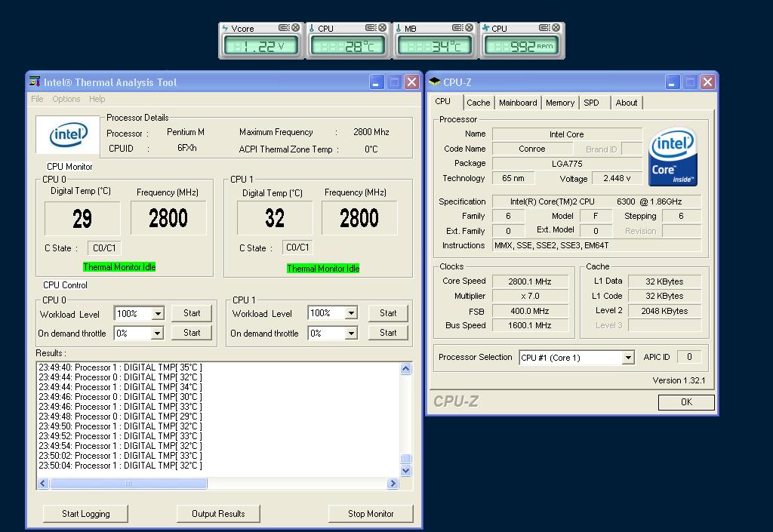
Task: Close the CPU-Z window
Action: (707, 82)
